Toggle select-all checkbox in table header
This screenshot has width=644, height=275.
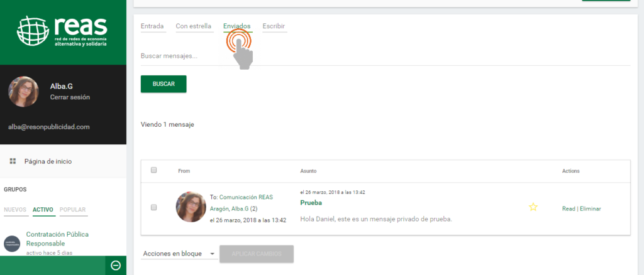coord(154,170)
